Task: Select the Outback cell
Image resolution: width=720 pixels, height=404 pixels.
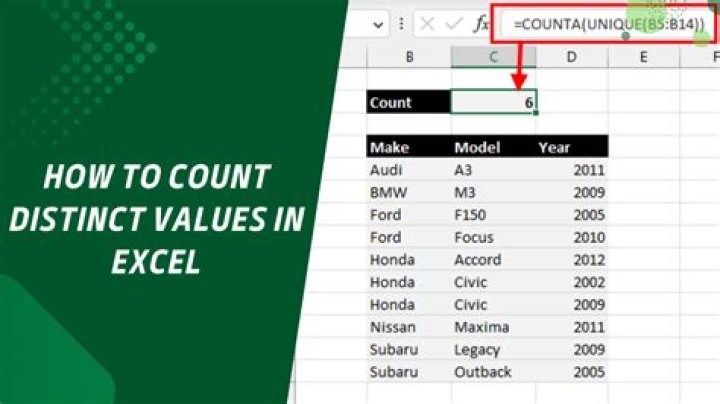Action: coord(493,372)
